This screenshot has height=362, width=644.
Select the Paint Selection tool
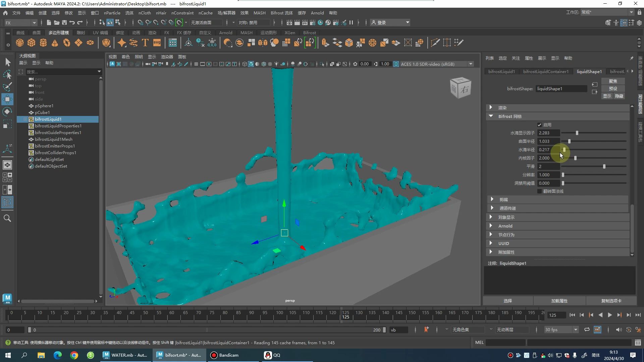pyautogui.click(x=7, y=87)
